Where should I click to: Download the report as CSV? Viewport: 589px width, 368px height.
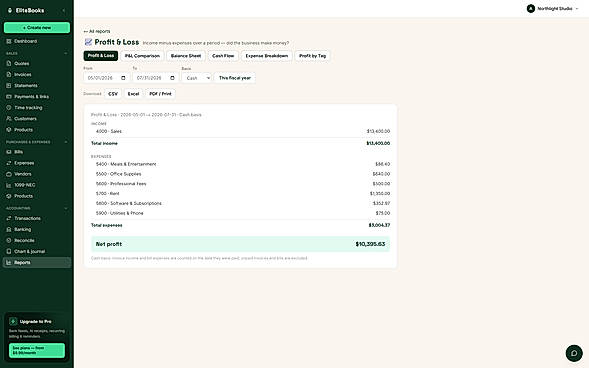(x=113, y=94)
